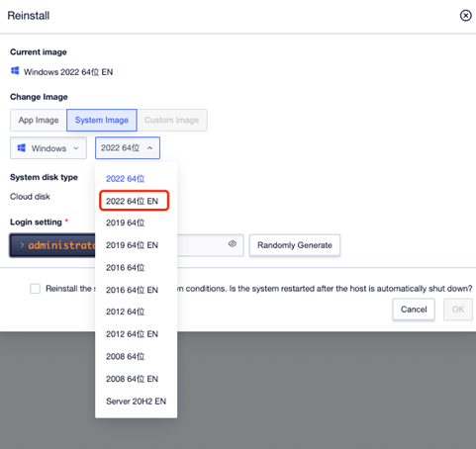Close the Reinstall dialog with the X icon
The image size is (476, 449).
click(465, 16)
